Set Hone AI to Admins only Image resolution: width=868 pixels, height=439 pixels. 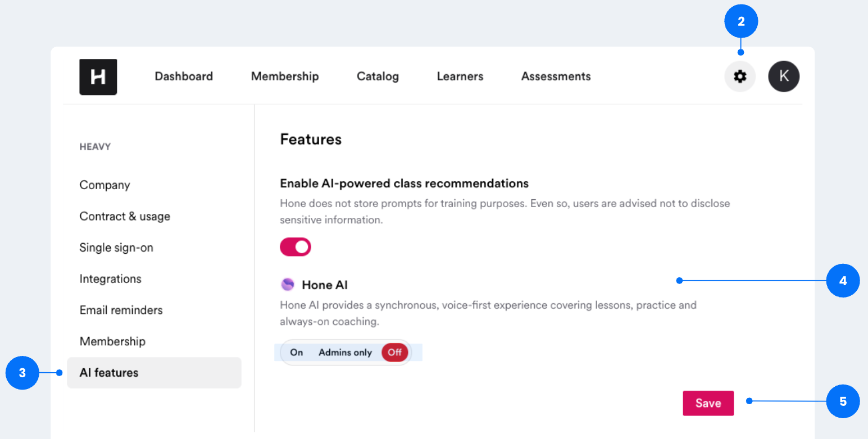click(346, 353)
